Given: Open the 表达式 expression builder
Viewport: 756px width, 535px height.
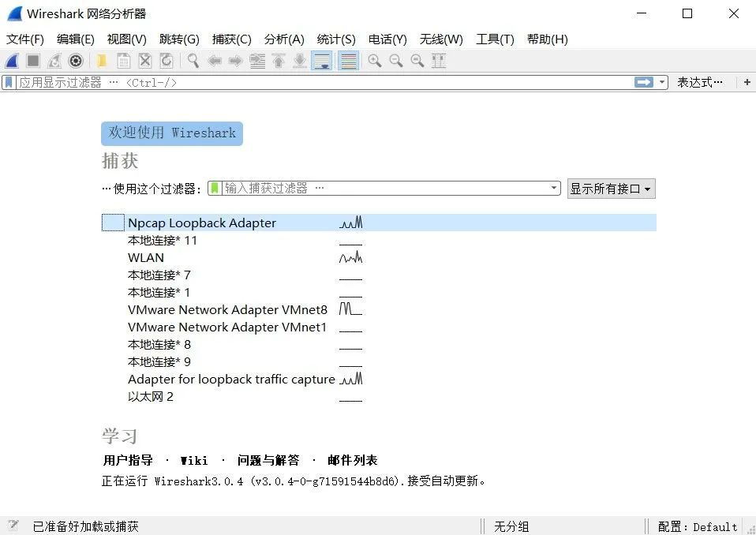Looking at the screenshot, I should (700, 82).
